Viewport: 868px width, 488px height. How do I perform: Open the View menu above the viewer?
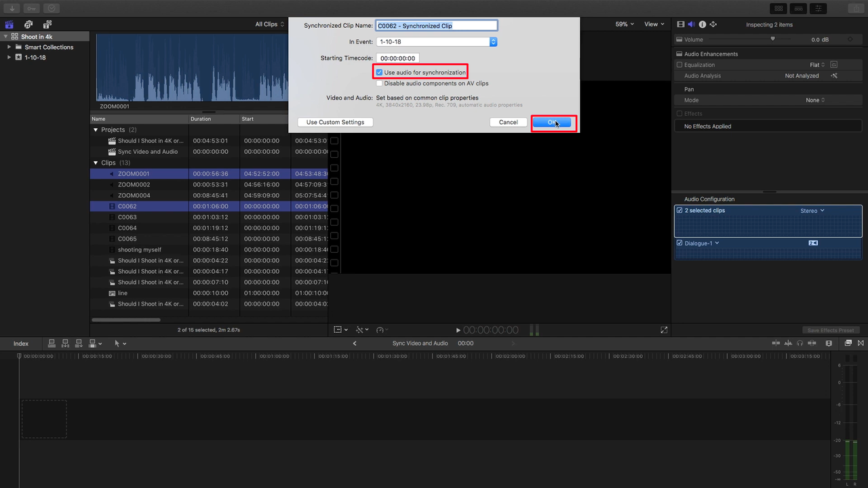pyautogui.click(x=652, y=24)
